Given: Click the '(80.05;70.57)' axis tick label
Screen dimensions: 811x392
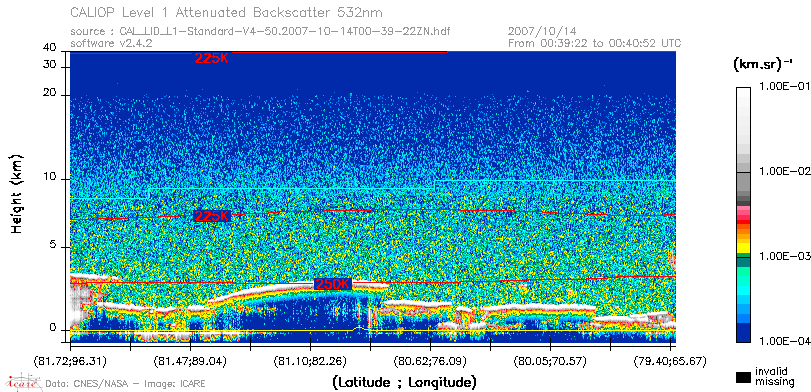Looking at the screenshot, I should pos(550,360).
